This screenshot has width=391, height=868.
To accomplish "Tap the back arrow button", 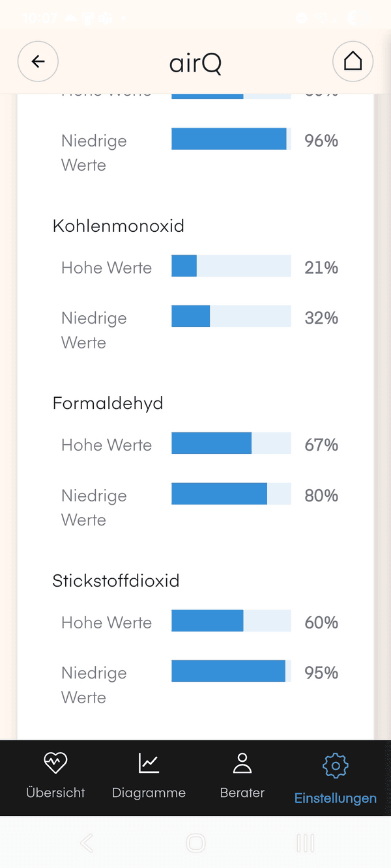I will tap(38, 62).
